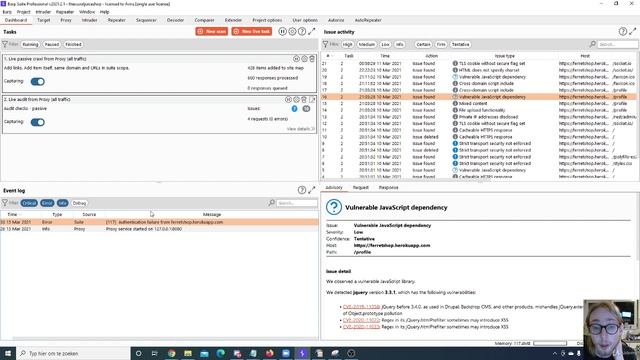Open Firefox from the taskbar
The width and height of the screenshot is (640, 360).
pyautogui.click(x=269, y=353)
